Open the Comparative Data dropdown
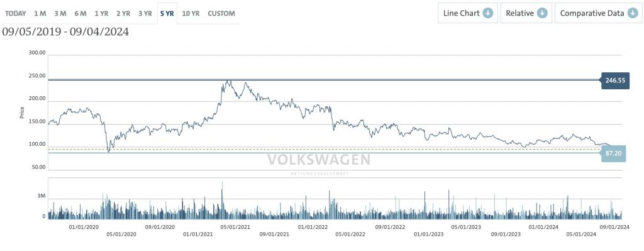This screenshot has width=644, height=251. tap(599, 13)
